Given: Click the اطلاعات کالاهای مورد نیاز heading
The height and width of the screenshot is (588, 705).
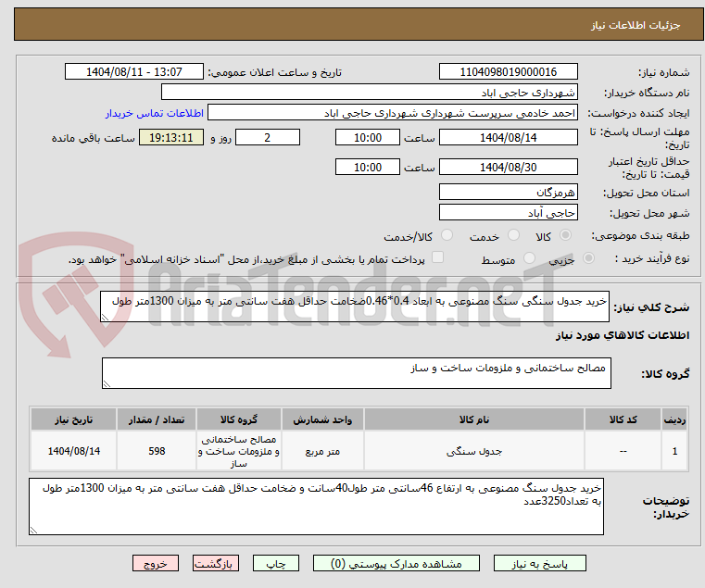Looking at the screenshot, I should pyautogui.click(x=623, y=335).
